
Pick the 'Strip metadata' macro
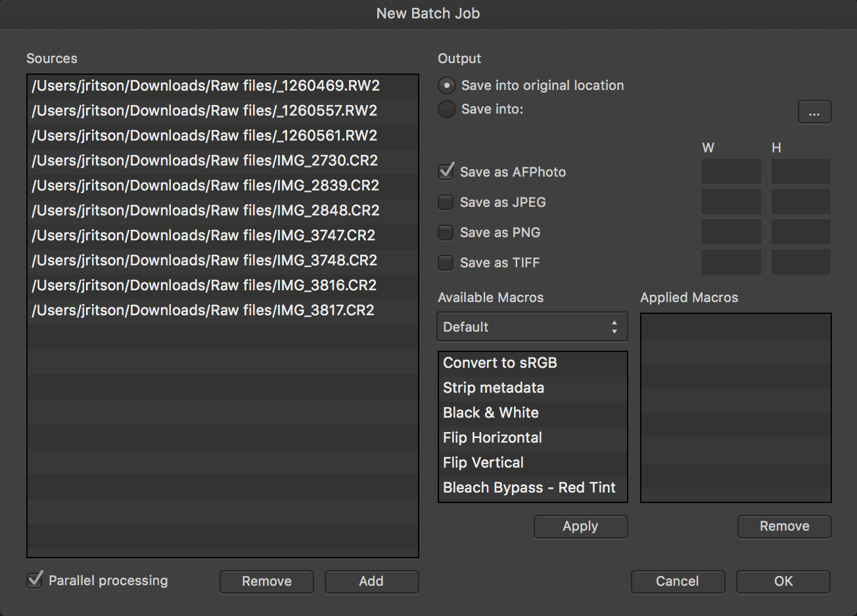tap(493, 388)
